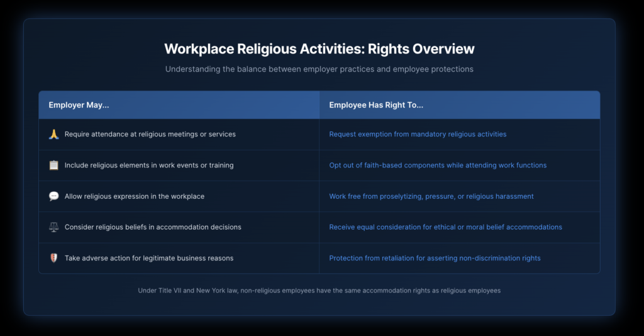Select the 'Employee Has Right To...' column header

pos(460,105)
